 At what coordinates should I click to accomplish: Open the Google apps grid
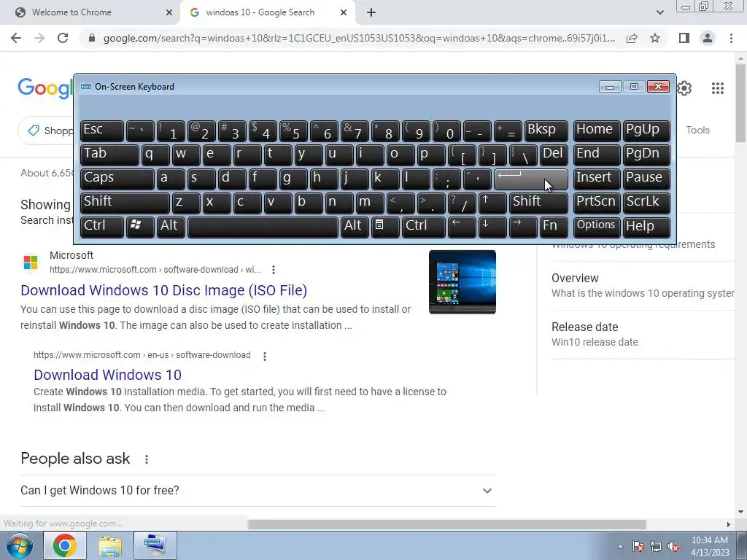coord(718,88)
